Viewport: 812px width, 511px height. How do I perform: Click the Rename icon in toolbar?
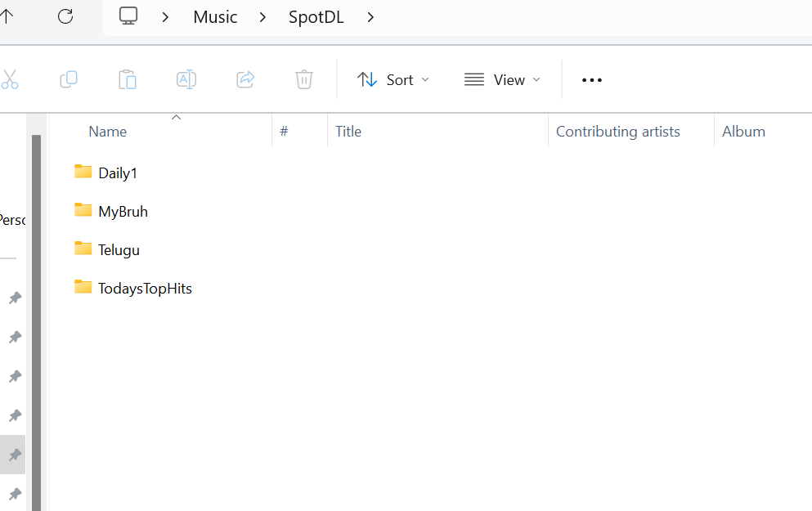click(186, 79)
